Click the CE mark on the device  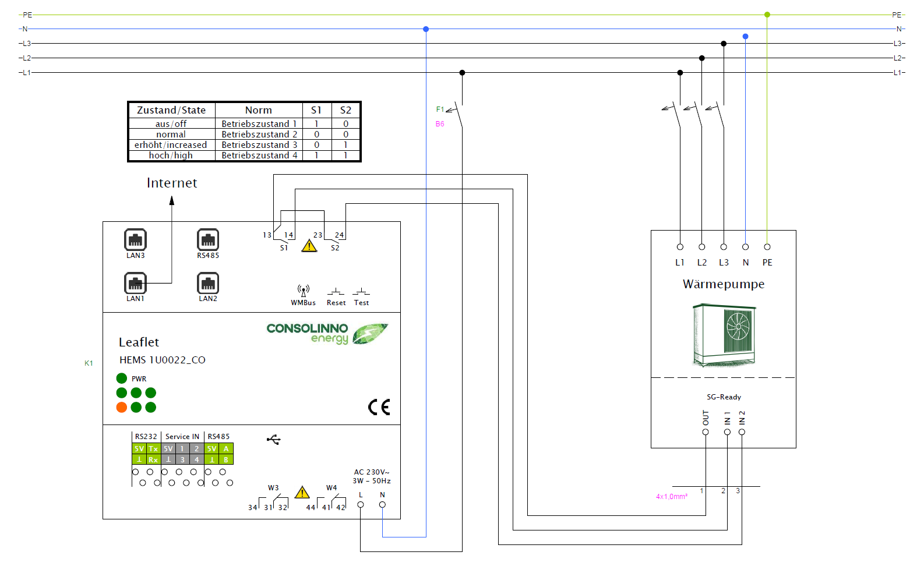(x=379, y=407)
